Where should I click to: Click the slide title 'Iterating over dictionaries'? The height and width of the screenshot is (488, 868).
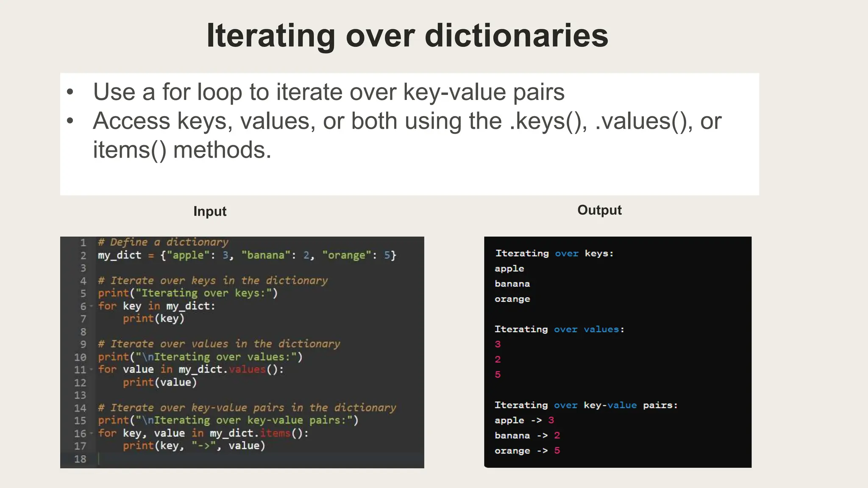click(x=407, y=36)
